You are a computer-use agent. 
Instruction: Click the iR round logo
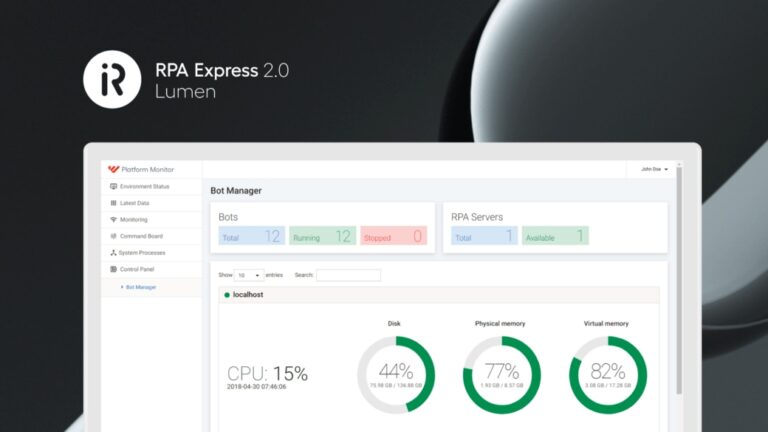[112, 79]
